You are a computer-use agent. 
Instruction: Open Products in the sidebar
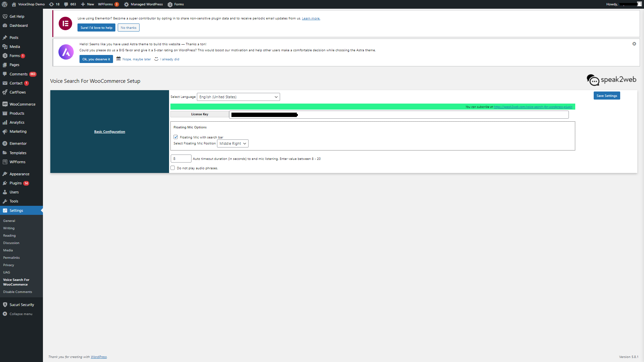21,113
